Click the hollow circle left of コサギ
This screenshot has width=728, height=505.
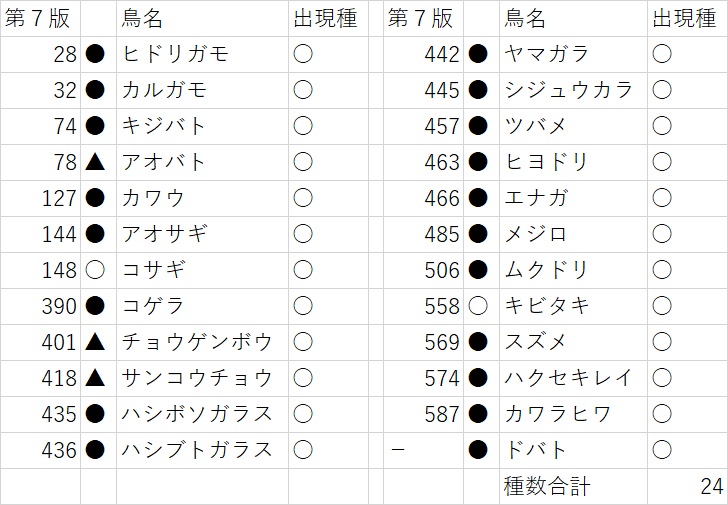click(x=95, y=270)
